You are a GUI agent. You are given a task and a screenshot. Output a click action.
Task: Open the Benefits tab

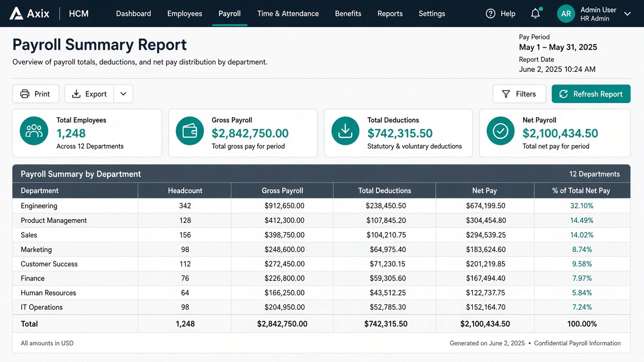click(348, 14)
